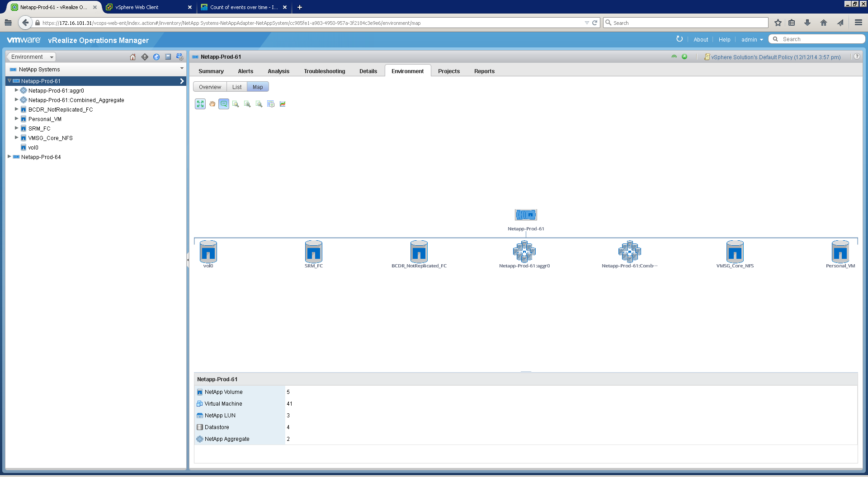Click the zoom in magnifier icon
The width and height of the screenshot is (868, 477).
pyautogui.click(x=247, y=104)
